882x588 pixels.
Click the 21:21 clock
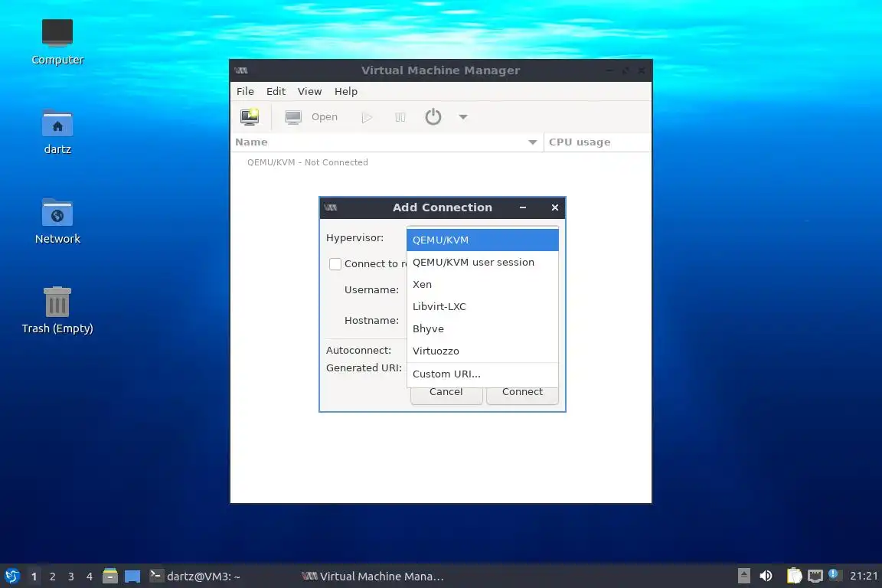point(864,577)
